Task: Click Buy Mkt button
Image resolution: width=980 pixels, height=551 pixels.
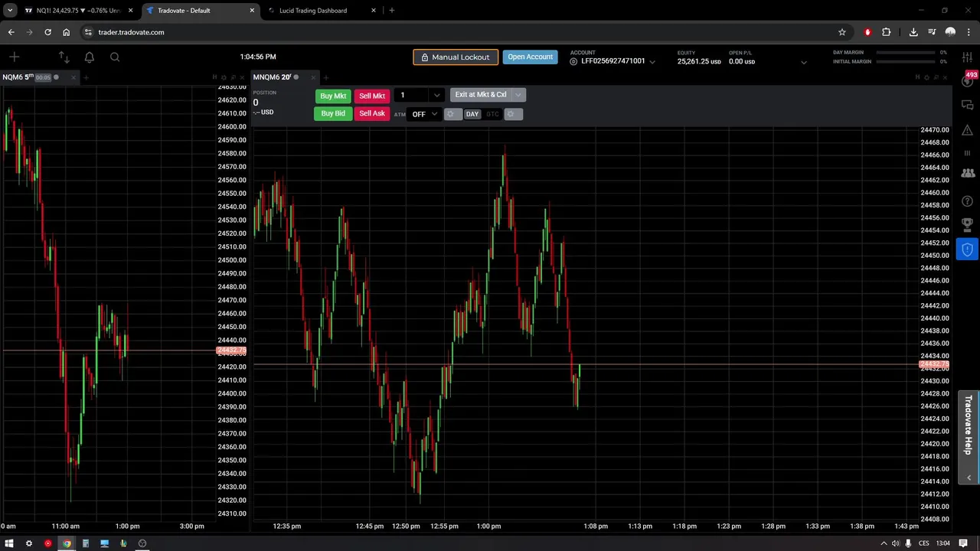Action: pyautogui.click(x=333, y=96)
